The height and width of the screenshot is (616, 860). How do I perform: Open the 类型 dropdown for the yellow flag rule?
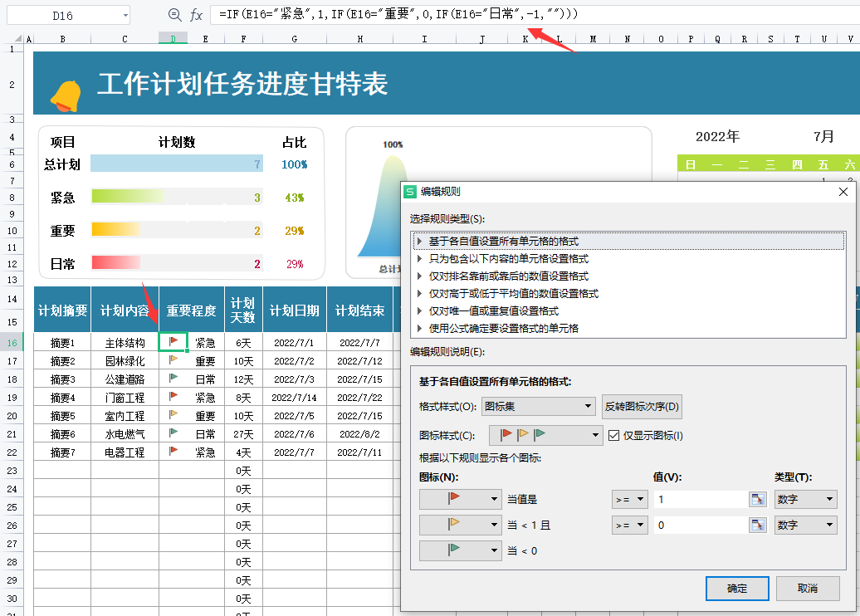[x=806, y=525]
